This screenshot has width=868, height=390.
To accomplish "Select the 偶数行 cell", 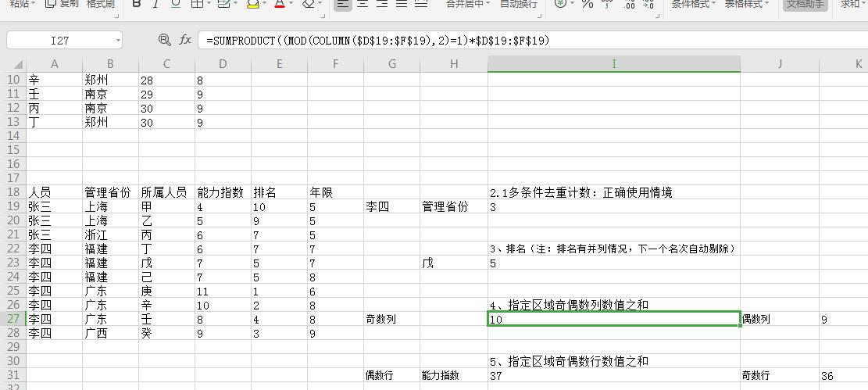I will [x=391, y=375].
